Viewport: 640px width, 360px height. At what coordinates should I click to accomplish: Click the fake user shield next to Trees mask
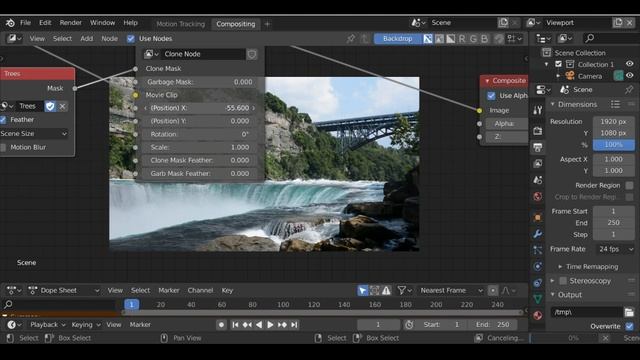pos(50,106)
